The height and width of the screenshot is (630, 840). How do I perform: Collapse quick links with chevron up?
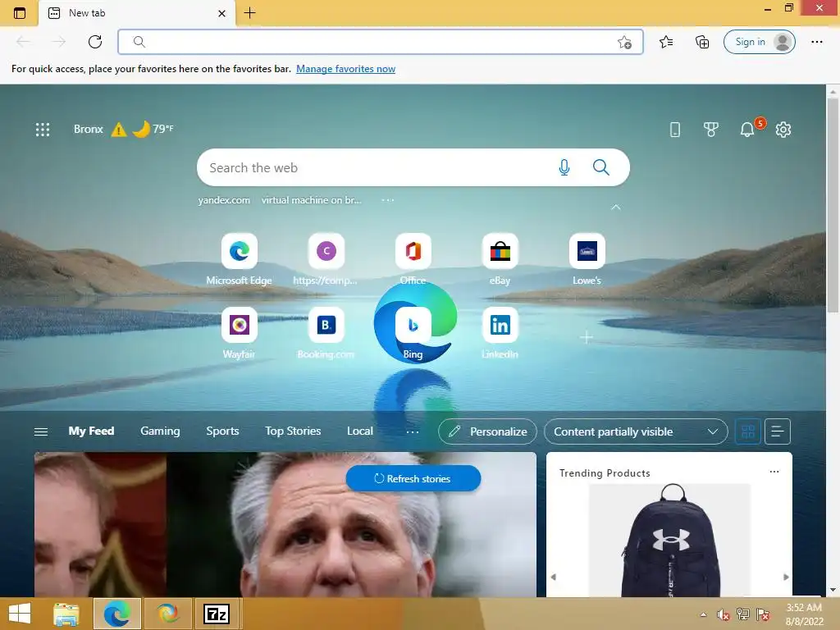tap(615, 208)
